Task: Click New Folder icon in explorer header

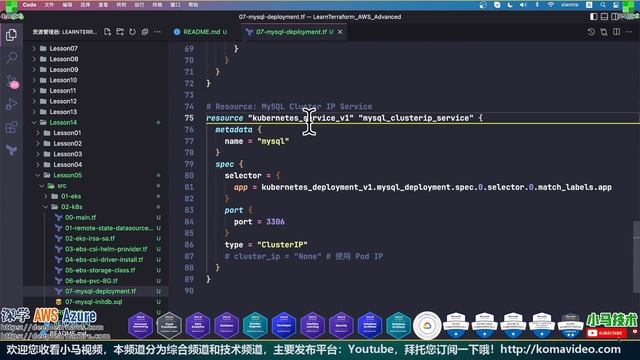Action: click(x=120, y=32)
